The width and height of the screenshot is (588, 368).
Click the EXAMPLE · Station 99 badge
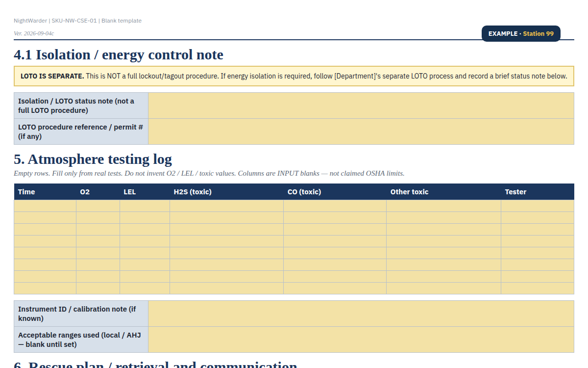[521, 33]
